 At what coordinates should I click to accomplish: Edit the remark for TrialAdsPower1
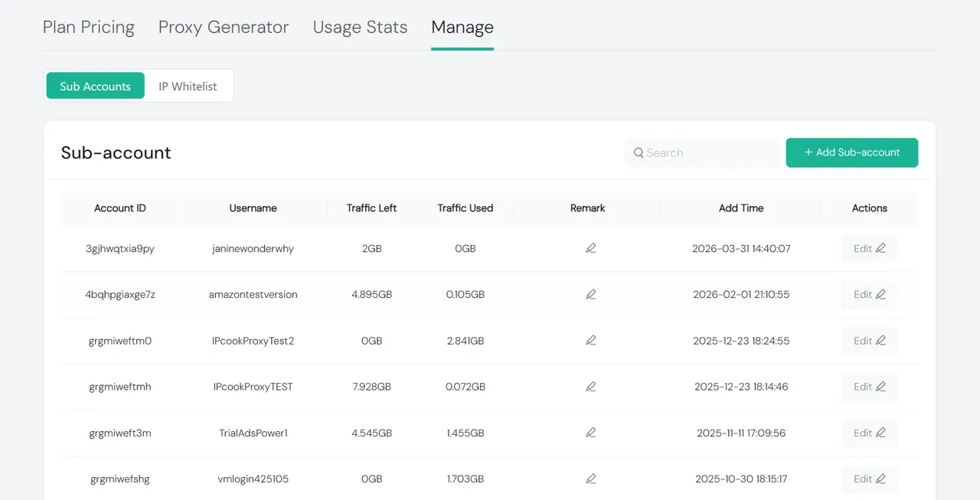(590, 432)
